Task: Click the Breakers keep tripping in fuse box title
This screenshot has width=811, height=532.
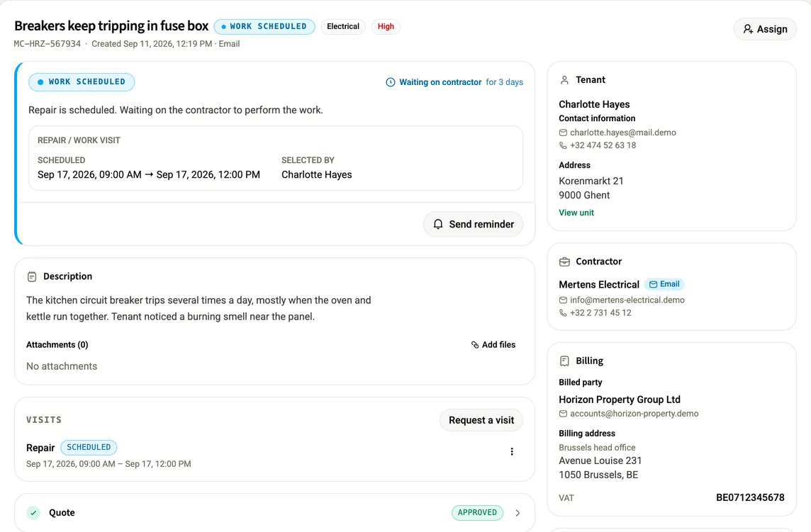Action: [111, 26]
